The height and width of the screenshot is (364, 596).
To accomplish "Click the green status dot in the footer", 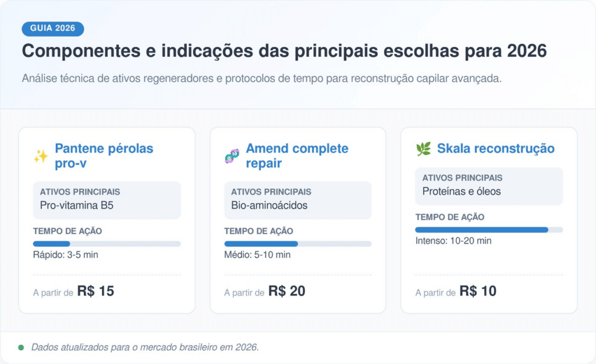I will (21, 347).
